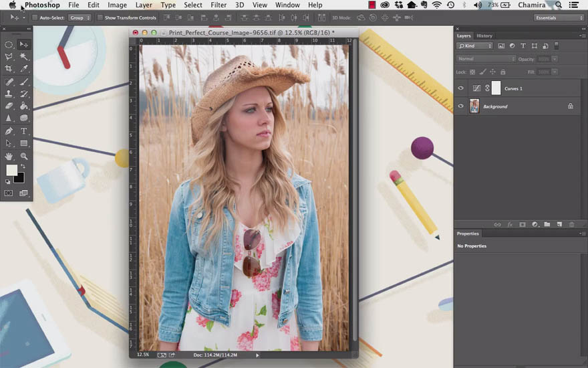The width and height of the screenshot is (588, 368).
Task: Select the Rectangle shape tool
Action: (x=23, y=143)
